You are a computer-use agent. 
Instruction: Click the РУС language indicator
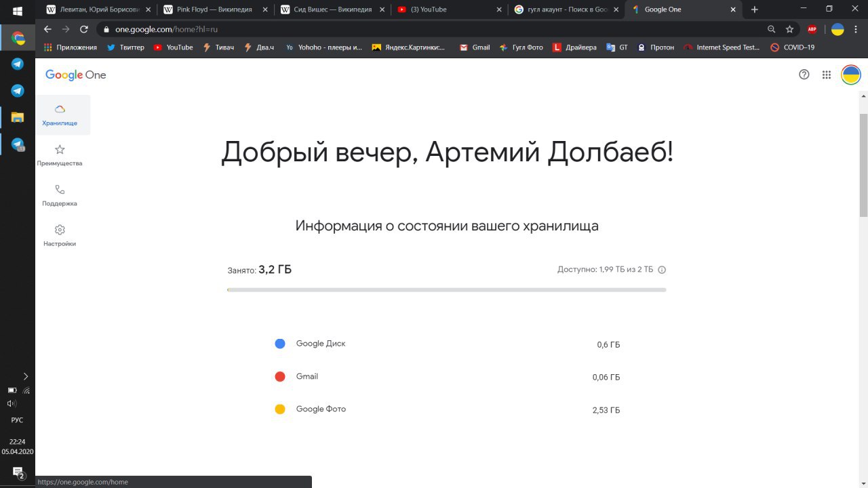(x=18, y=420)
